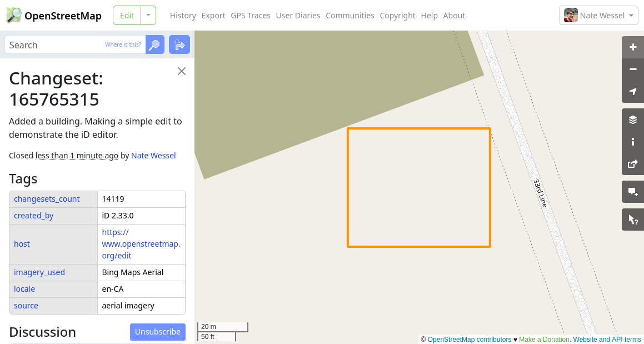
Task: Select the aerial imagery source value
Action: (128, 306)
